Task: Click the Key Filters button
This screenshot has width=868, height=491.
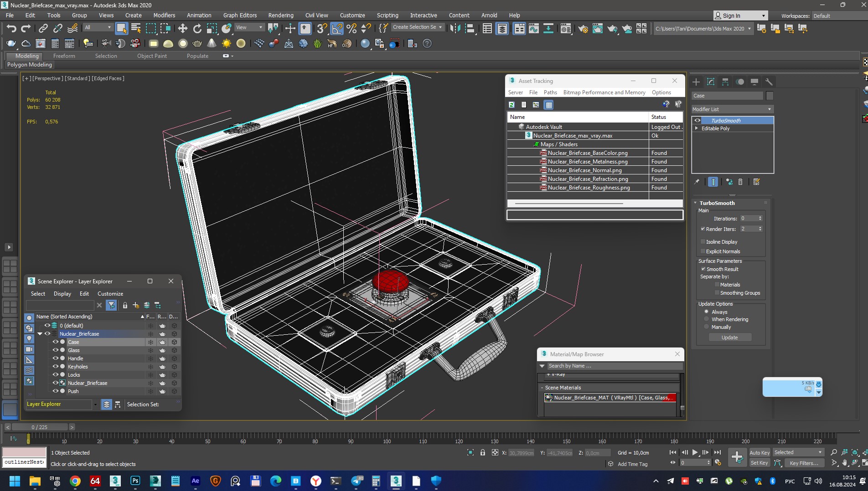Action: (x=804, y=463)
